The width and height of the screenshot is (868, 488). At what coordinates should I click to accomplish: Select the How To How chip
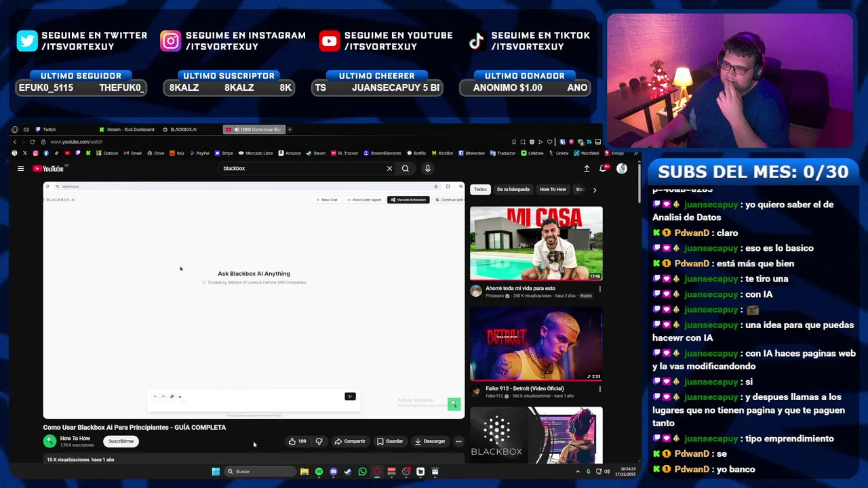coord(553,190)
